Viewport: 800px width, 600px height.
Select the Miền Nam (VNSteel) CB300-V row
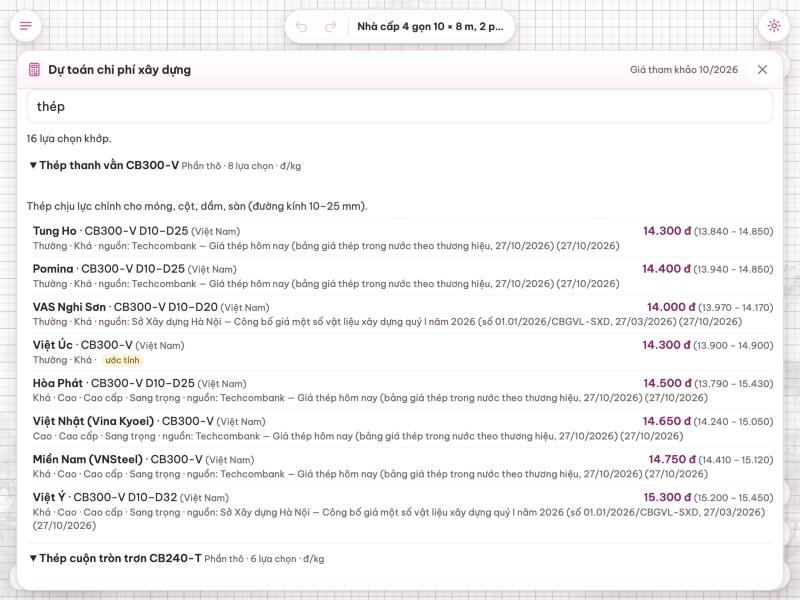coord(403,466)
